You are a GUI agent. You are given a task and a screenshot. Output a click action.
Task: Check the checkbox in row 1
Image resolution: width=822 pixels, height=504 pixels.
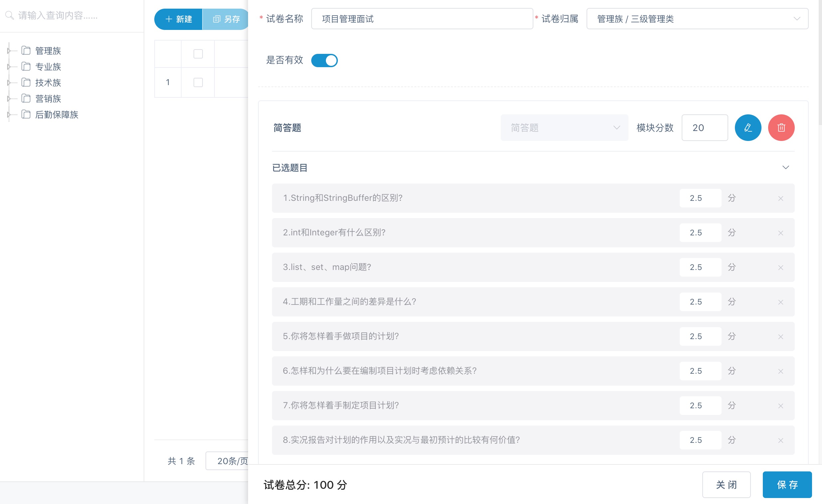pos(198,82)
